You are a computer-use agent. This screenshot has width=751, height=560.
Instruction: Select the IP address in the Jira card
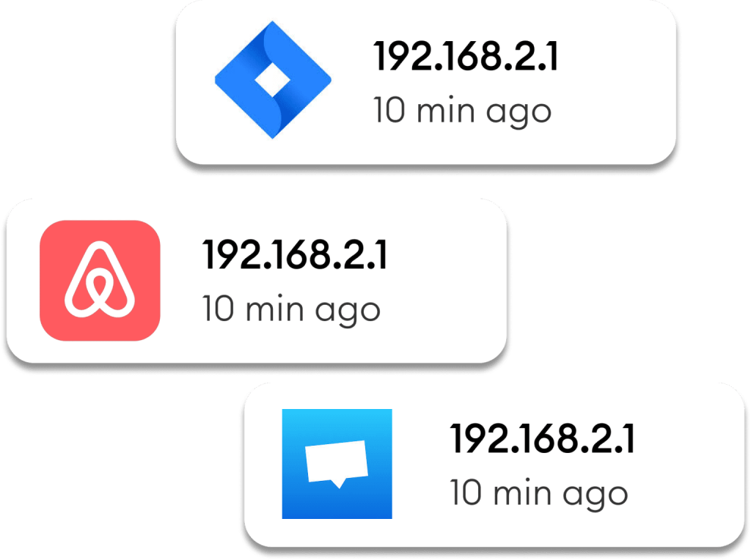[466, 56]
